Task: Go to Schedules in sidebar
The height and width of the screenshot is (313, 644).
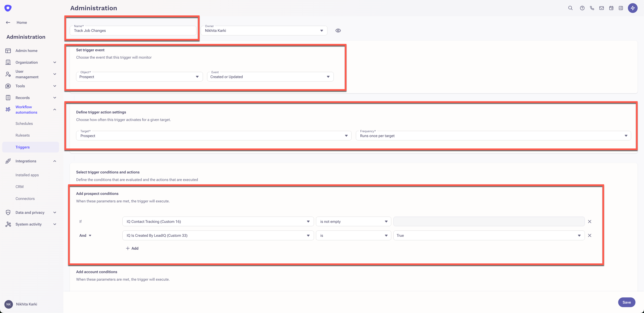Action: tap(24, 123)
